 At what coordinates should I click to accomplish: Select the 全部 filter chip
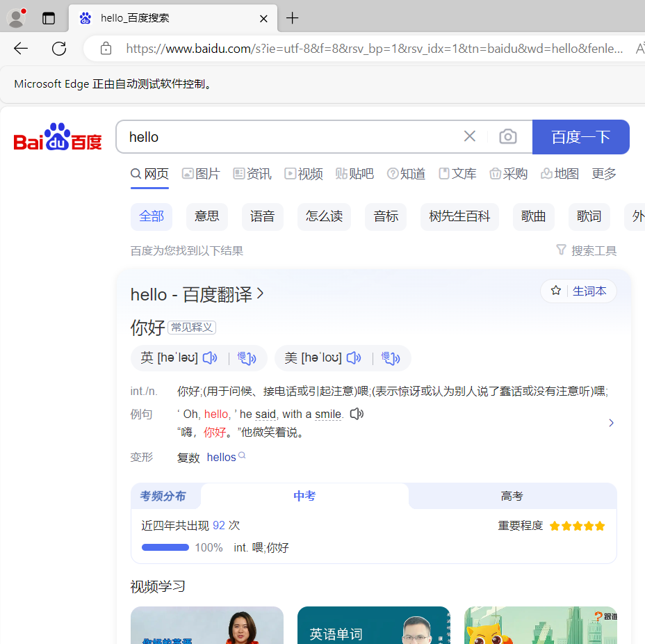pos(152,216)
